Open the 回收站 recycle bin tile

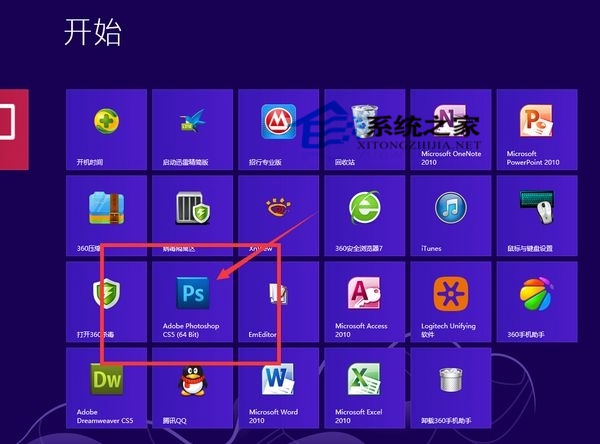[364, 128]
